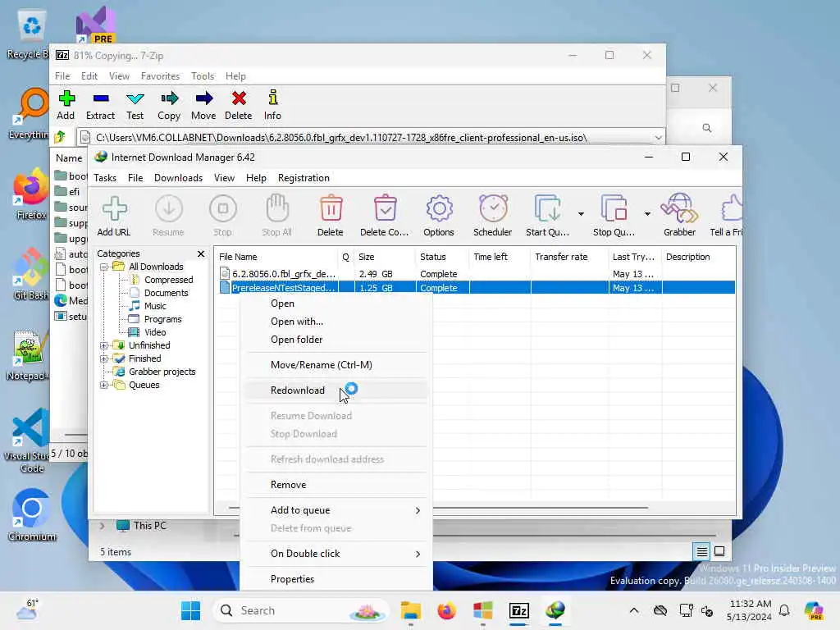Click the Move icon in 7-Zip toolbar
840x630 pixels.
[203, 106]
